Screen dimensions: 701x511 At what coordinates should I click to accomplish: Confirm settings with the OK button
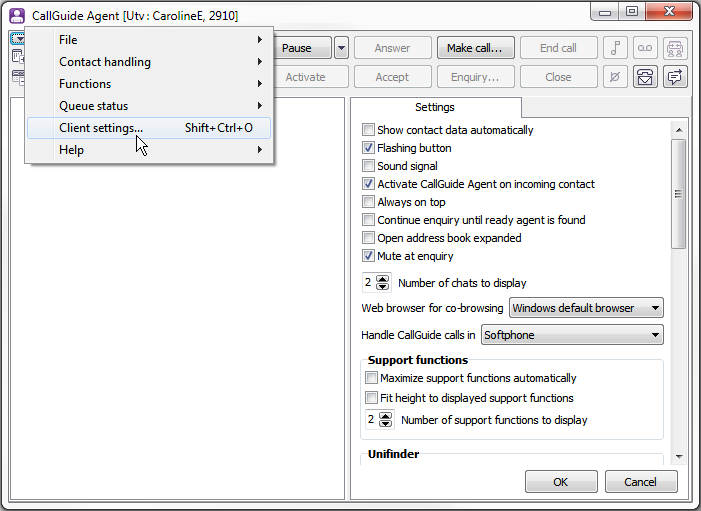point(561,481)
